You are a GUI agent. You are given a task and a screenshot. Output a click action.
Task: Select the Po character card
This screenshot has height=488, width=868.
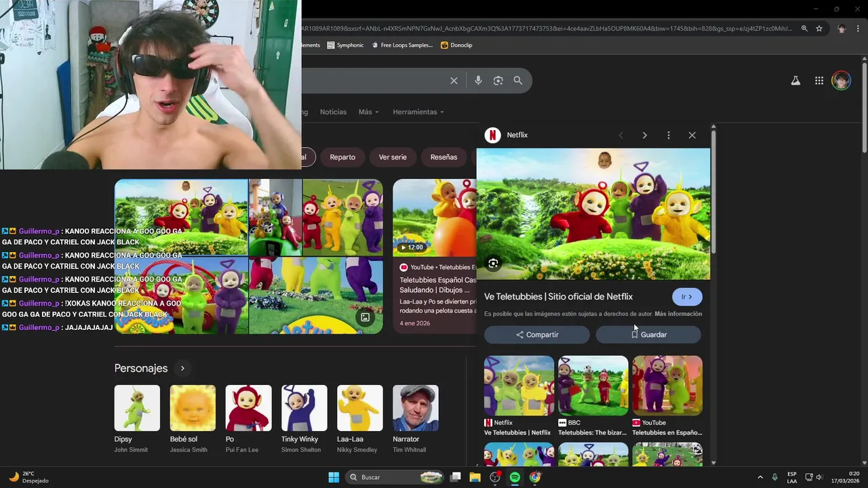tap(248, 419)
